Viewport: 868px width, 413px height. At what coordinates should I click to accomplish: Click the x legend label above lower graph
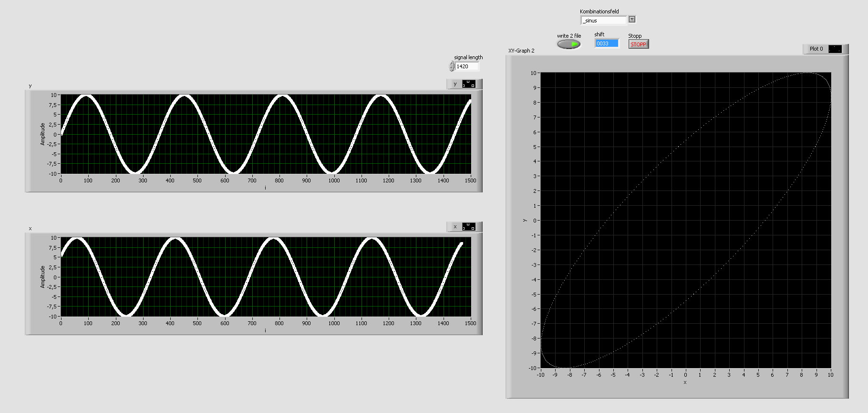point(455,227)
